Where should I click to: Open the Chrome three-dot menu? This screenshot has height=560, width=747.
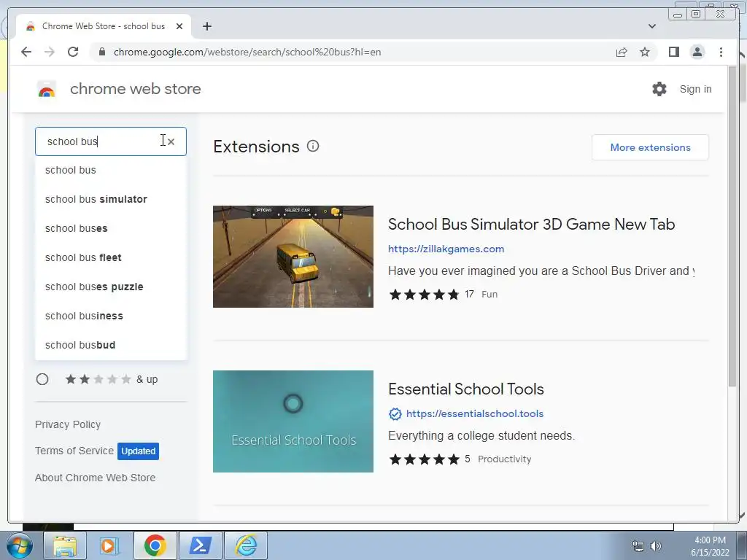coord(721,52)
